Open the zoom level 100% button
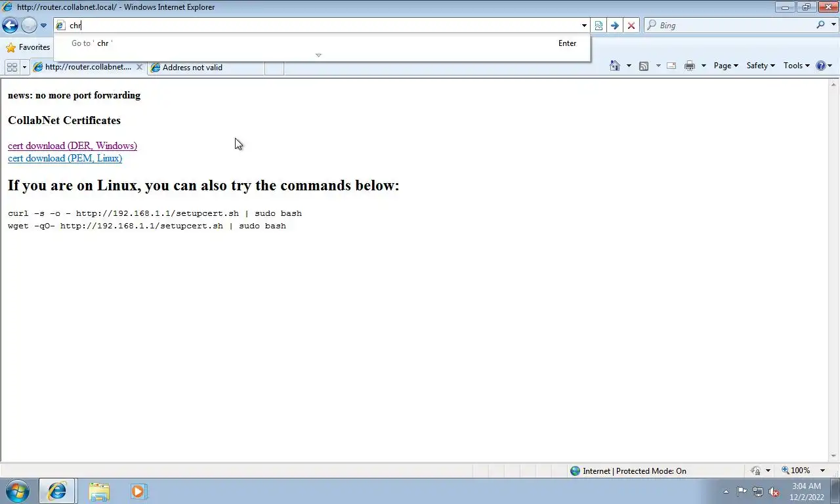The width and height of the screenshot is (840, 504). coord(796,471)
